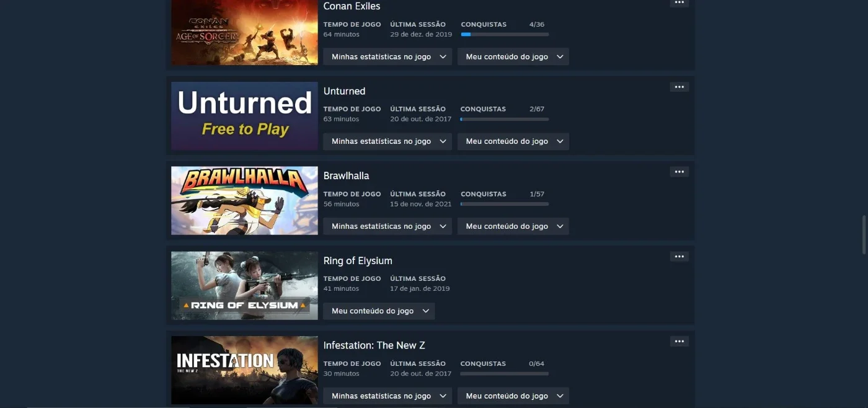
Task: Click the Unturned Free to Play thumbnail
Action: [244, 116]
